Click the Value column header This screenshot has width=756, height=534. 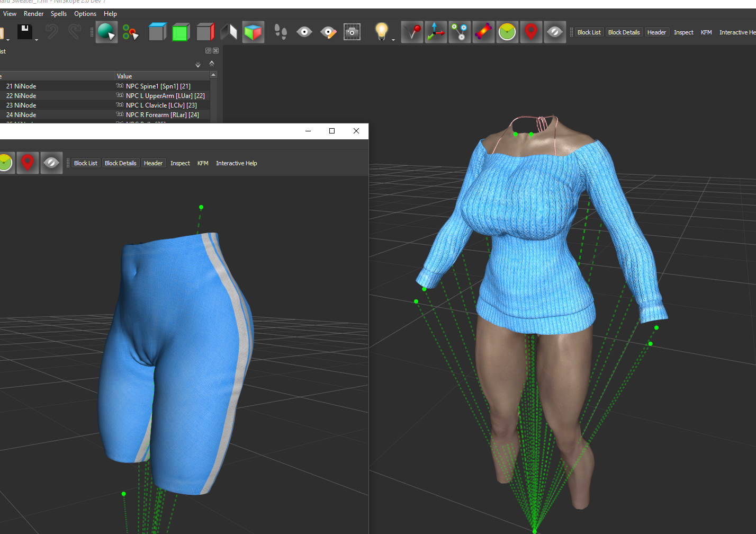pos(163,76)
